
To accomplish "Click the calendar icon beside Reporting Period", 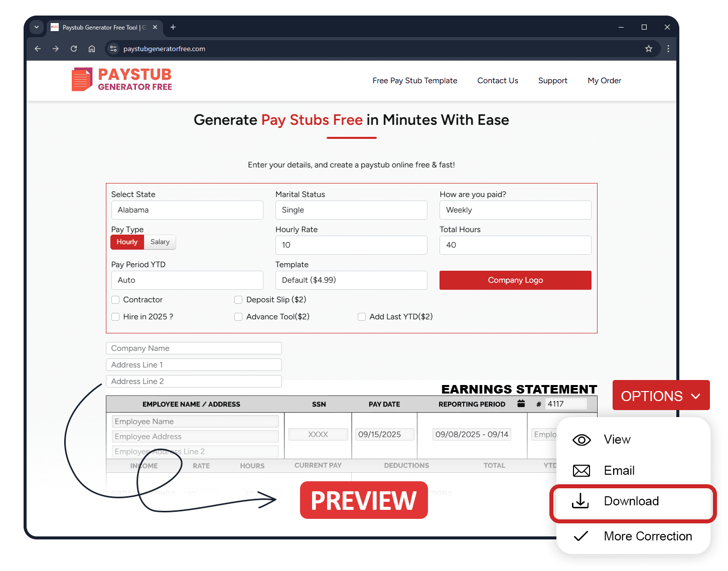I will pyautogui.click(x=521, y=404).
